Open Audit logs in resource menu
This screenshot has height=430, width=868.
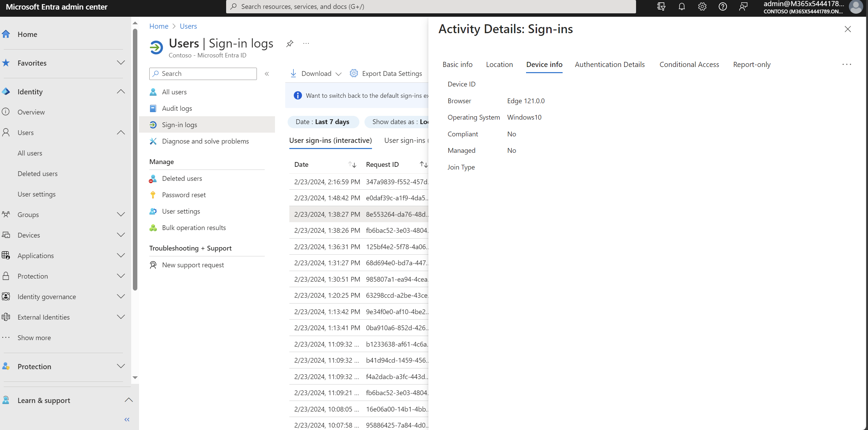tap(177, 108)
